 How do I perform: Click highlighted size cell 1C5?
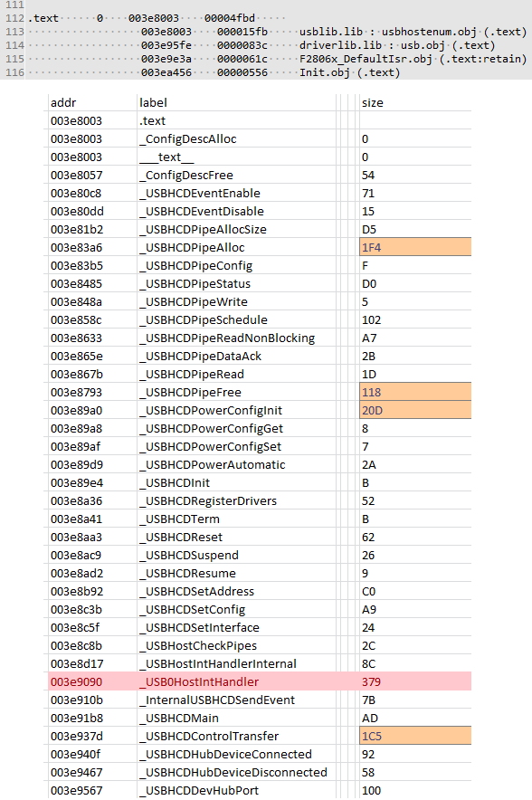coord(415,736)
